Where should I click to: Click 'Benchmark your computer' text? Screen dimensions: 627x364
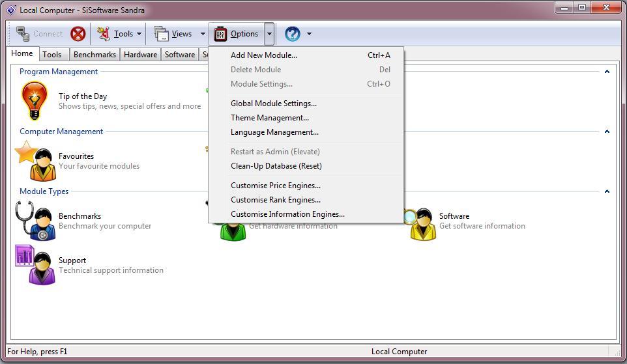tap(105, 226)
